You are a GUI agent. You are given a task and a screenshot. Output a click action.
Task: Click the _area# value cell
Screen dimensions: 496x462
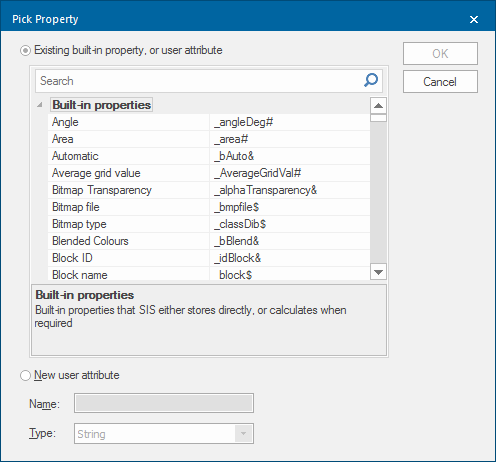coord(290,139)
